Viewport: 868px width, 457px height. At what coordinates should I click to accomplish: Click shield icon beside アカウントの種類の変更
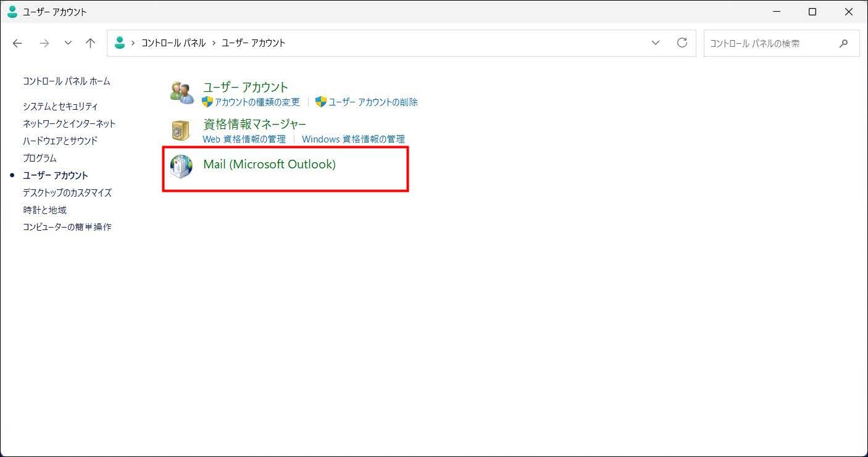click(207, 102)
